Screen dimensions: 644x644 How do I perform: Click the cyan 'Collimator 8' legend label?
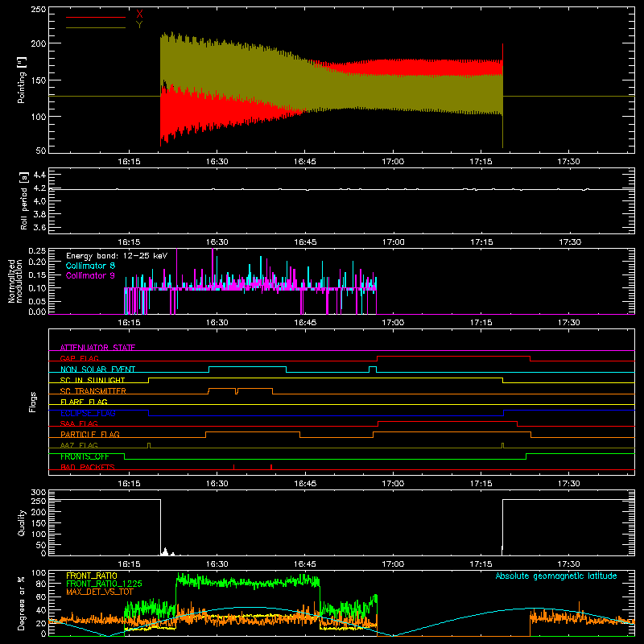[90, 266]
